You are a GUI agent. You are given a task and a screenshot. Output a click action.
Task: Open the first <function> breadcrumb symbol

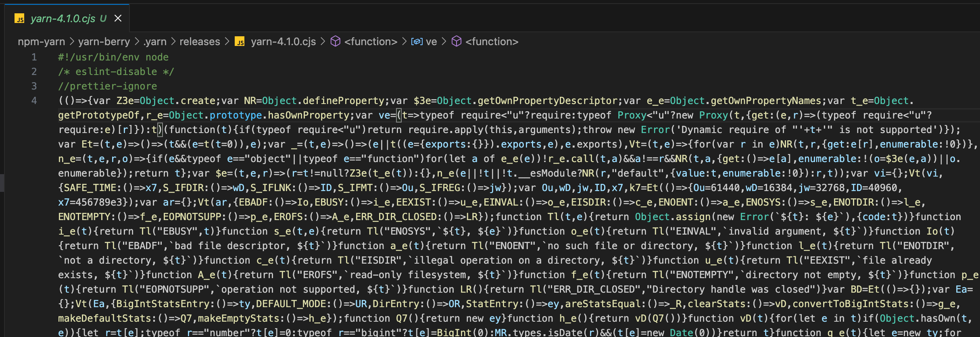click(x=371, y=42)
